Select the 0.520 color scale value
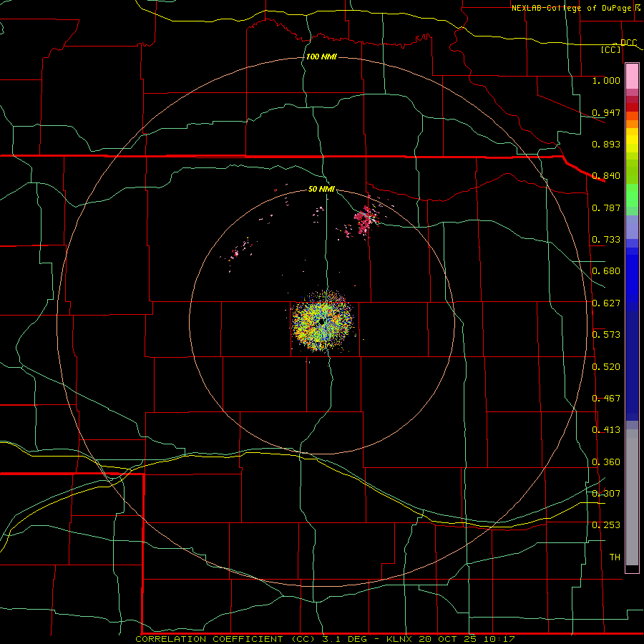This screenshot has width=644, height=644. pos(606,366)
